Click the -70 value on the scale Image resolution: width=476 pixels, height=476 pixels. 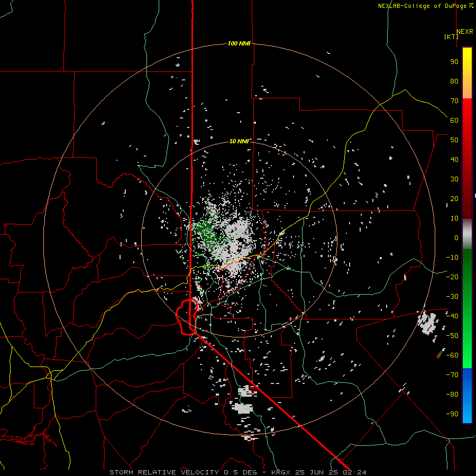(x=452, y=375)
